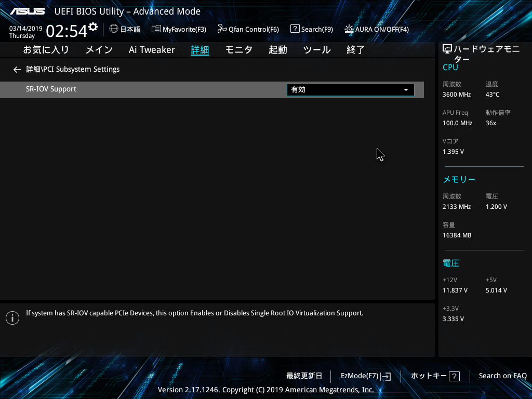Image resolution: width=532 pixels, height=399 pixels.
Task: Click Vコア value 1.395 V
Action: pyautogui.click(x=453, y=152)
